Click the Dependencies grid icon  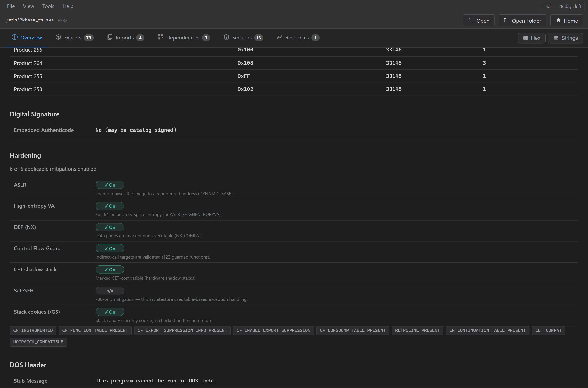point(160,37)
